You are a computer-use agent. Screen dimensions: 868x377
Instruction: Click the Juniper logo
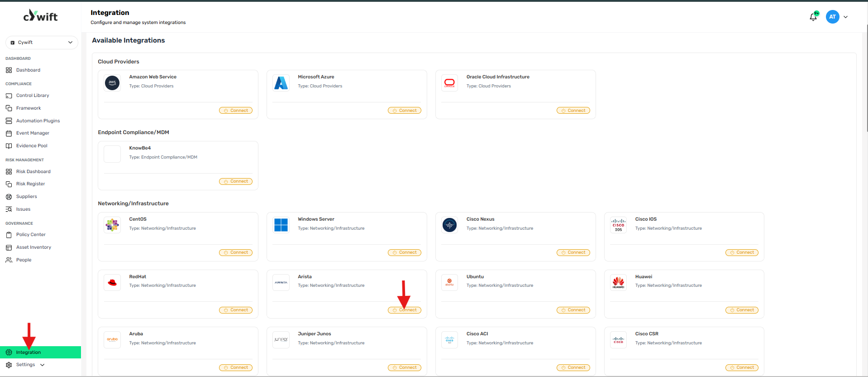(x=281, y=340)
